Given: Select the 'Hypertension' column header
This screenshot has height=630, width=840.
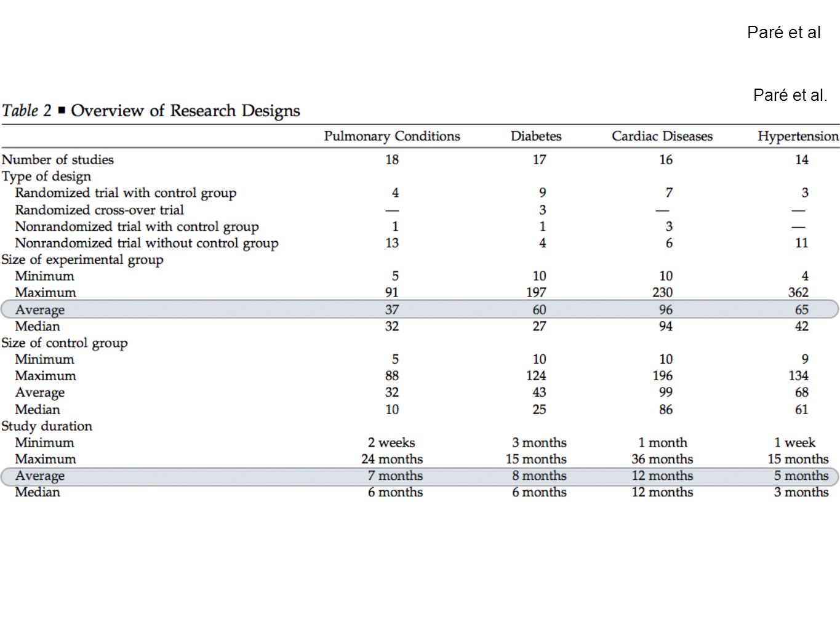Looking at the screenshot, I should (798, 136).
